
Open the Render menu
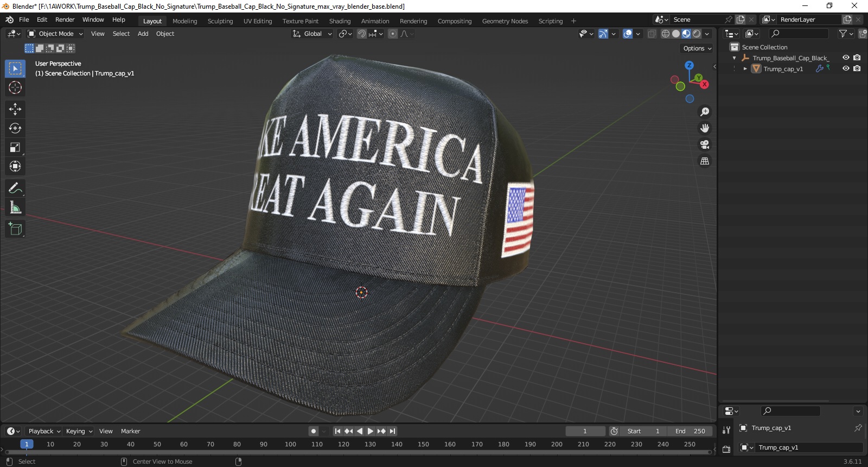pyautogui.click(x=65, y=20)
